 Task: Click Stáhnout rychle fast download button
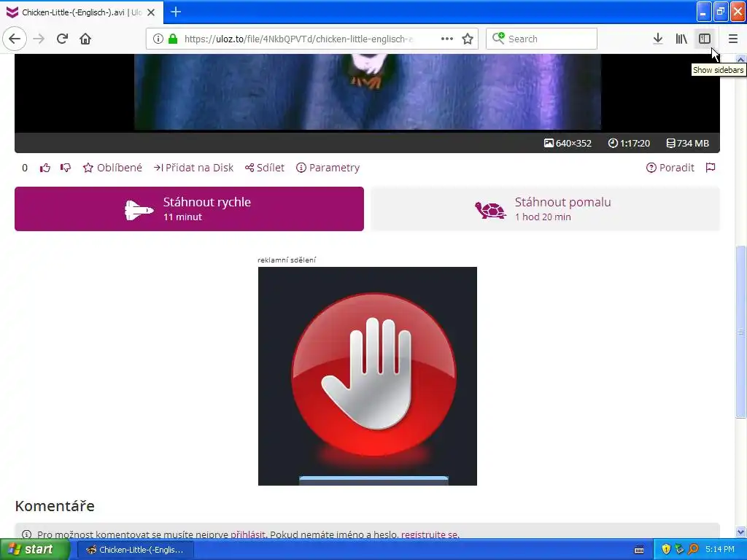tap(189, 209)
